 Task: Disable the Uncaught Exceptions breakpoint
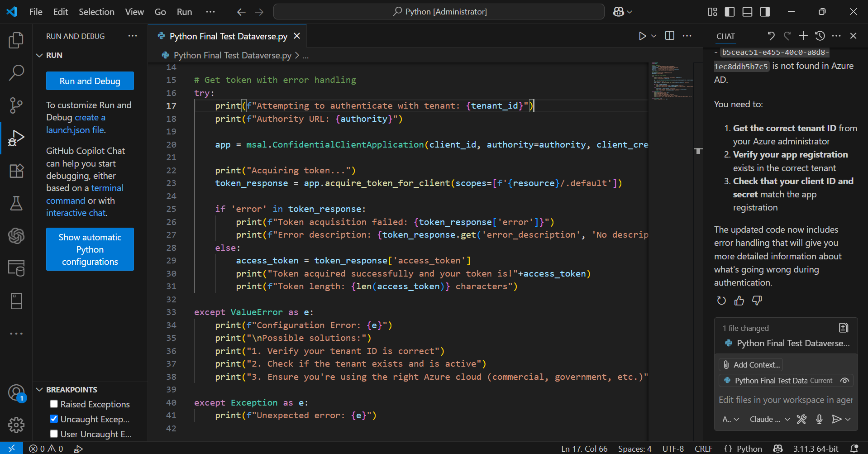(53, 419)
